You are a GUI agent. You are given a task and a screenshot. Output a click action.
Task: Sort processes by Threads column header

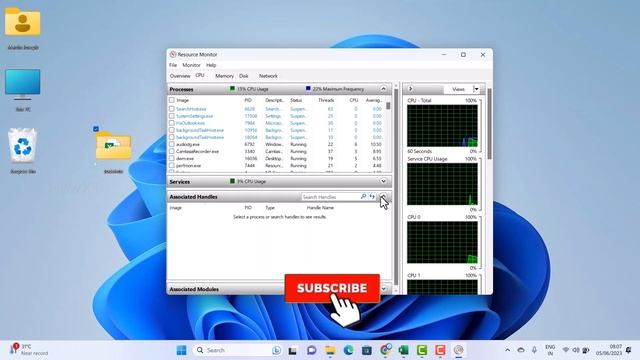tap(326, 100)
